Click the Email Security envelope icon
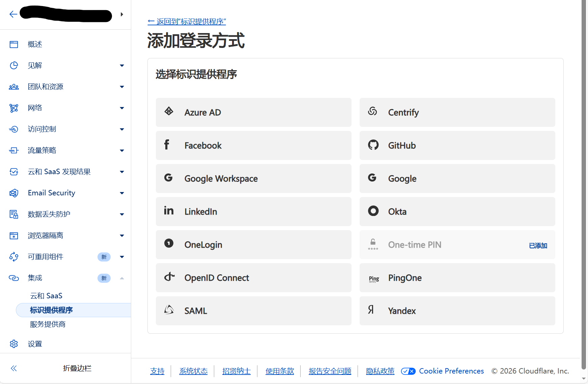Screen dimensions: 588x384 click(14, 193)
